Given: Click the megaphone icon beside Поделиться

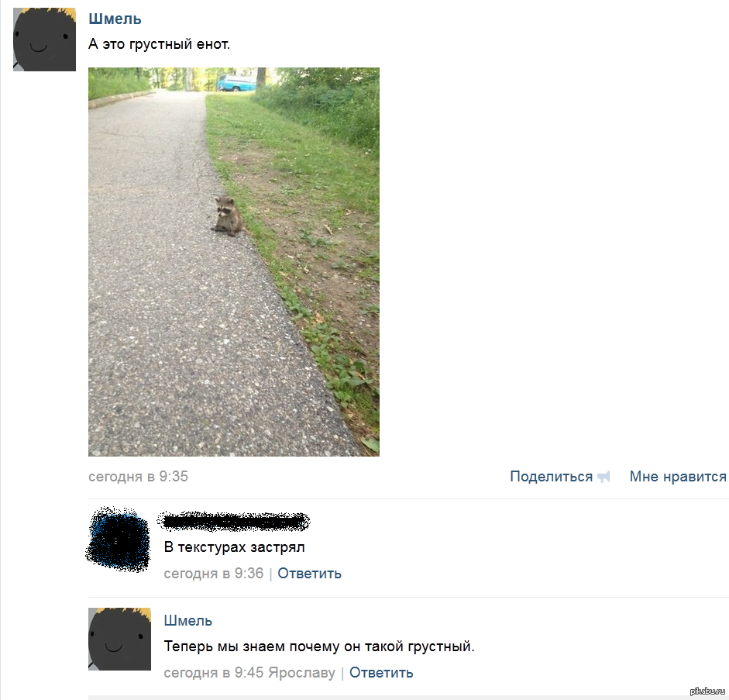Looking at the screenshot, I should tap(603, 477).
